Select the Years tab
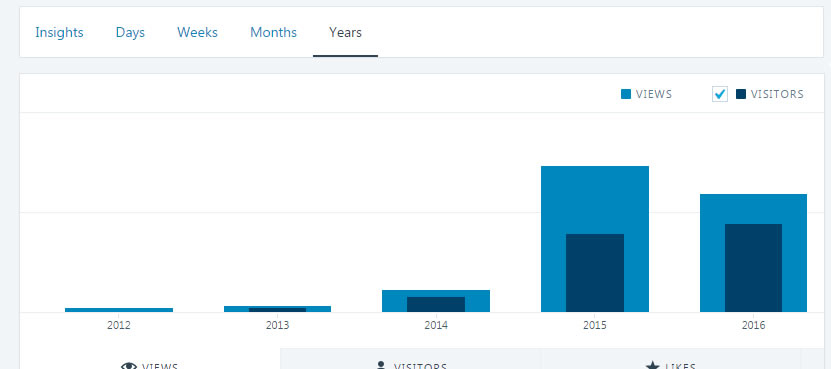 coord(346,32)
